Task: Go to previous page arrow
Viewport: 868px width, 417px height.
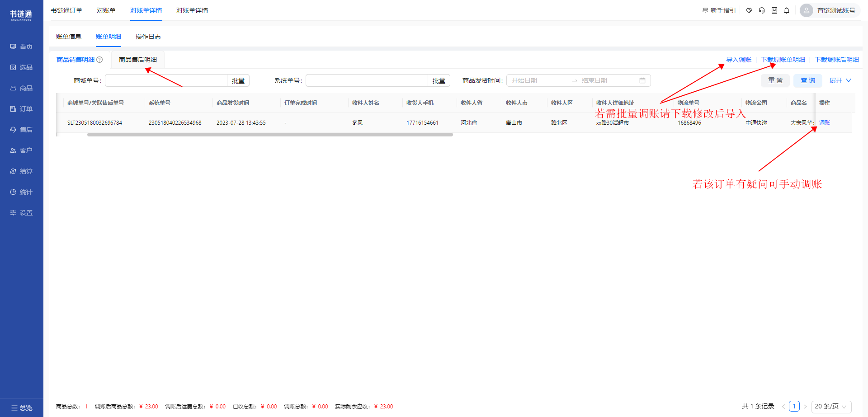Action: (783, 406)
